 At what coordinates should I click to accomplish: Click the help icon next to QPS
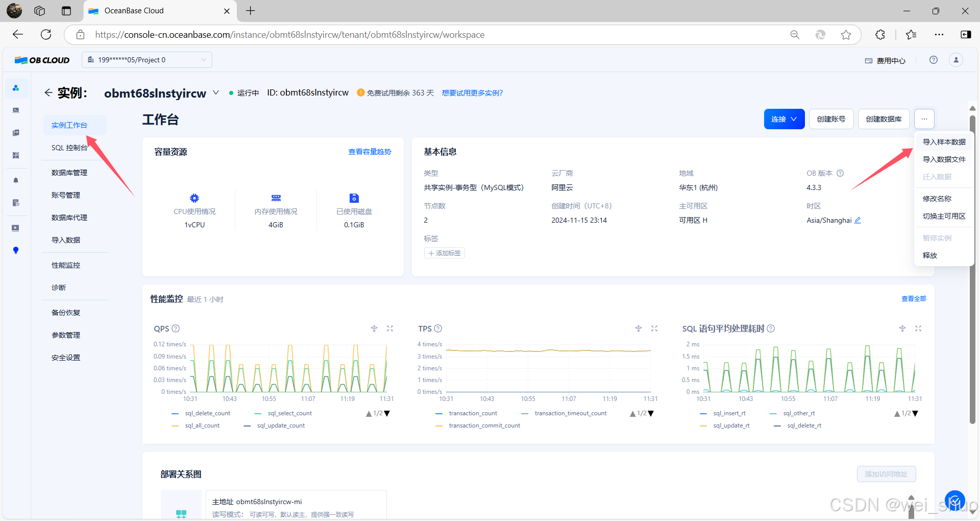176,328
